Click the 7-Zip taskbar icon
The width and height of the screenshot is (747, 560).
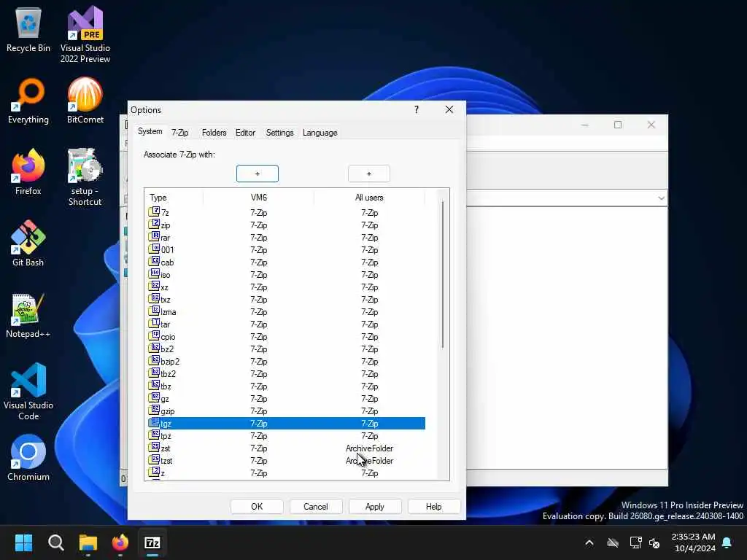(x=152, y=542)
